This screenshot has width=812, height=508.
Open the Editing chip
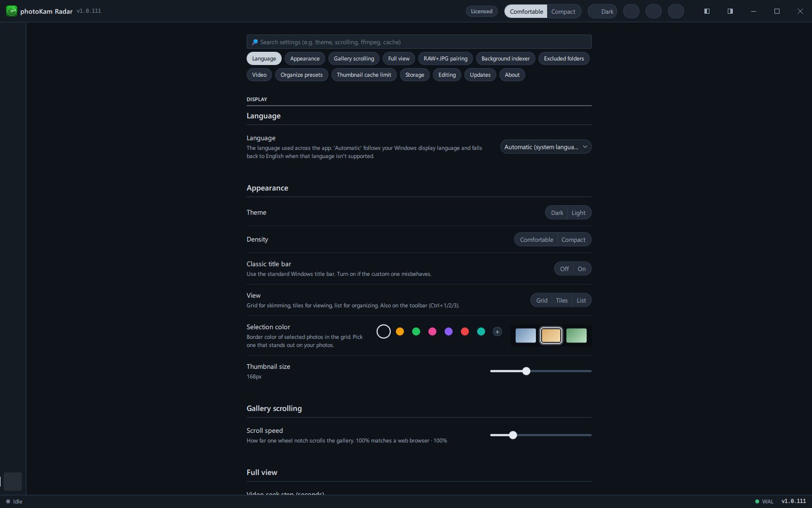tap(447, 75)
